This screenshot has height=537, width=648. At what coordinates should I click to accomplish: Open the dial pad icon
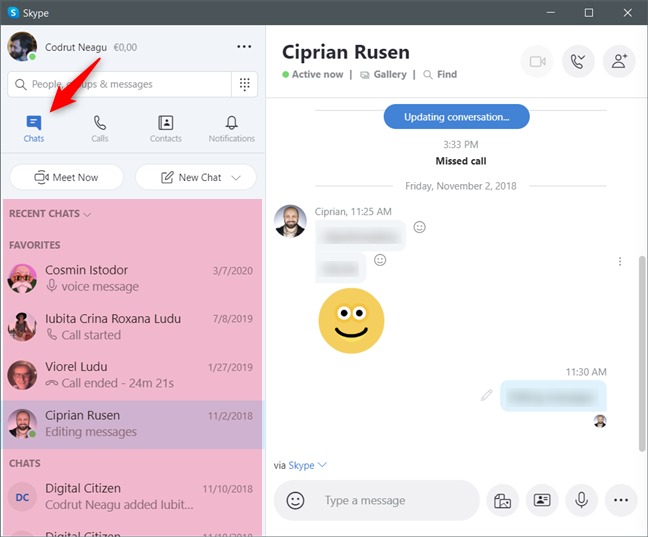coord(245,84)
